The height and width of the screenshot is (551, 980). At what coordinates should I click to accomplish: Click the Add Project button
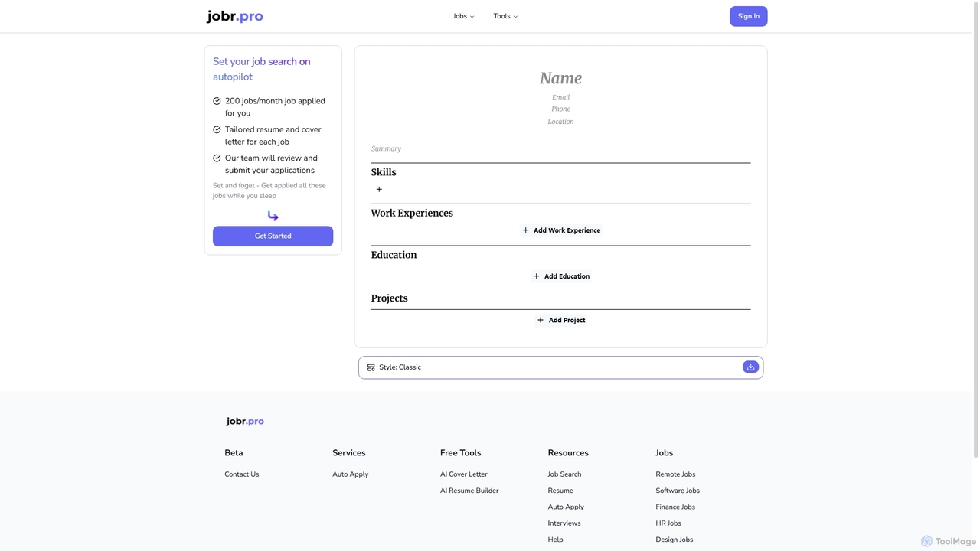[560, 320]
